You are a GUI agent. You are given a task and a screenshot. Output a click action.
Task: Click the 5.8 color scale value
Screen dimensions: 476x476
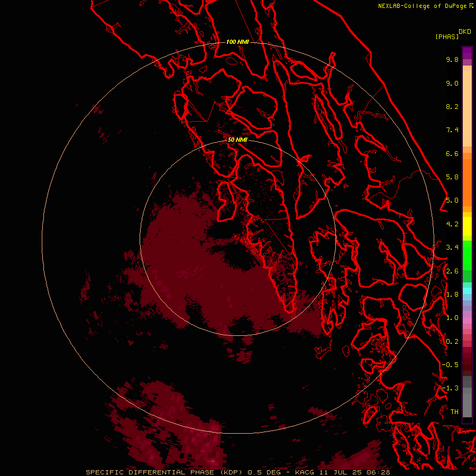(x=452, y=177)
